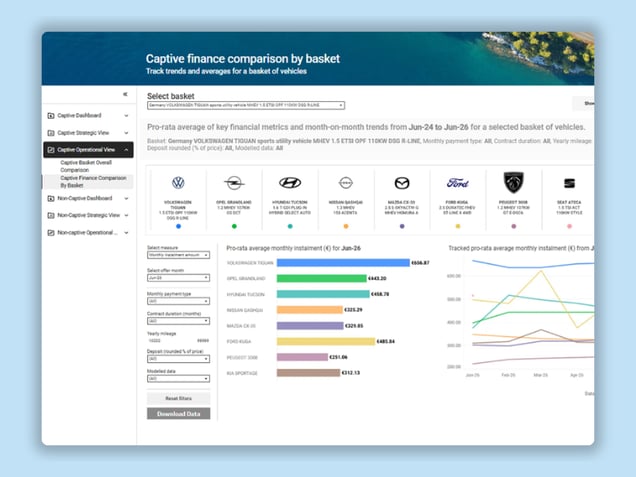Click the €251.06 value label
This screenshot has width=636, height=477.
click(x=338, y=357)
